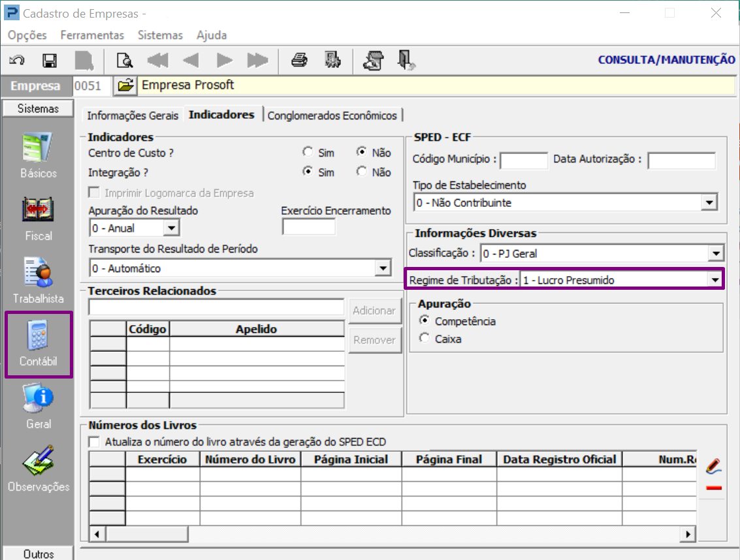Open the Observações sidebar icon
The height and width of the screenshot is (560, 740).
tap(39, 469)
